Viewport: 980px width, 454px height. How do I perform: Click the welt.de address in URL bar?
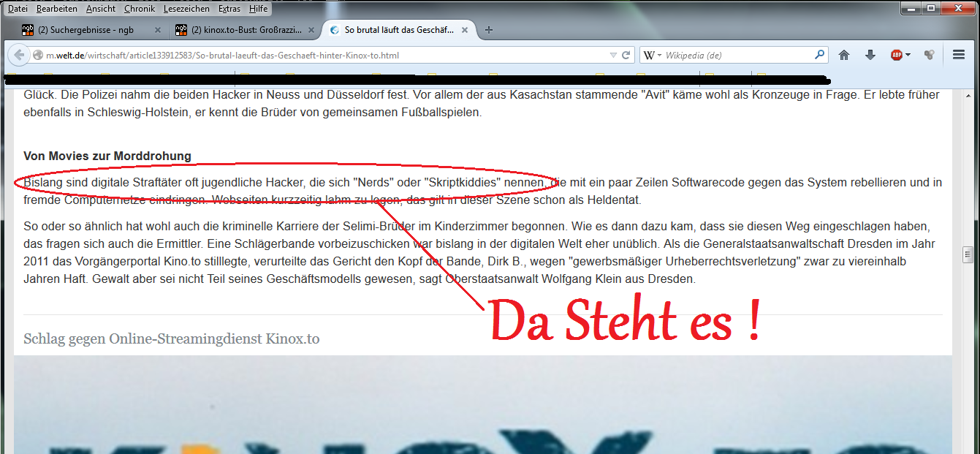pyautogui.click(x=219, y=56)
